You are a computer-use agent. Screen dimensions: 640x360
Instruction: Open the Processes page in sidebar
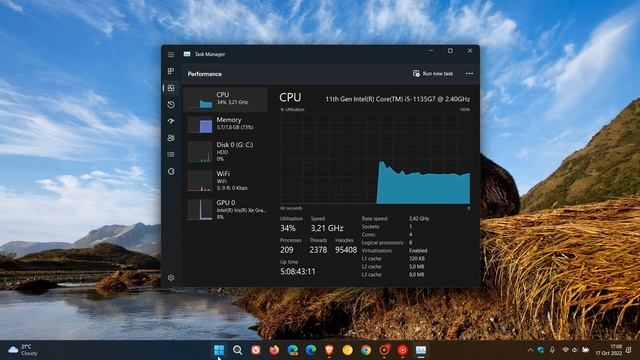171,71
